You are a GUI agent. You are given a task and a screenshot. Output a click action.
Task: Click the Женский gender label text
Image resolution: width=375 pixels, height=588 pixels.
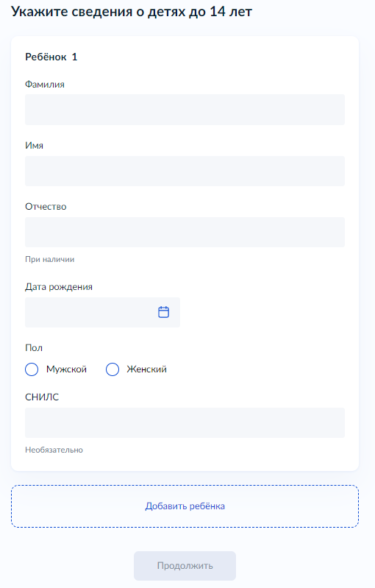(146, 369)
